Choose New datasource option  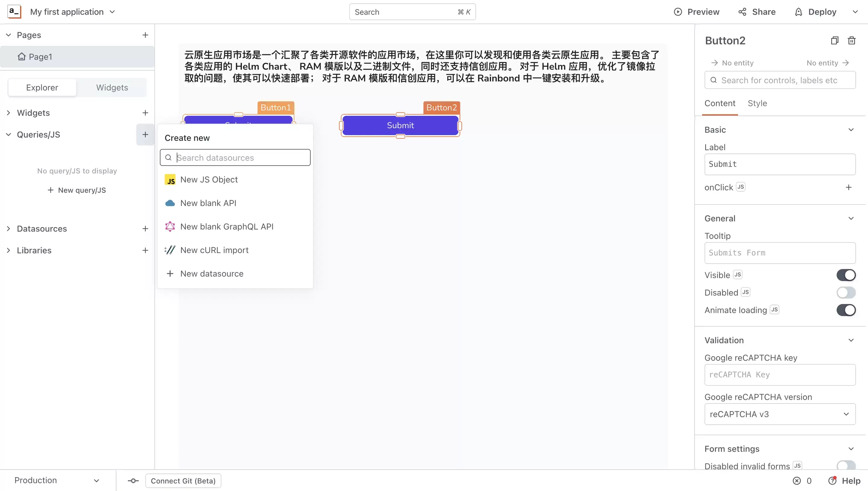tap(235, 274)
